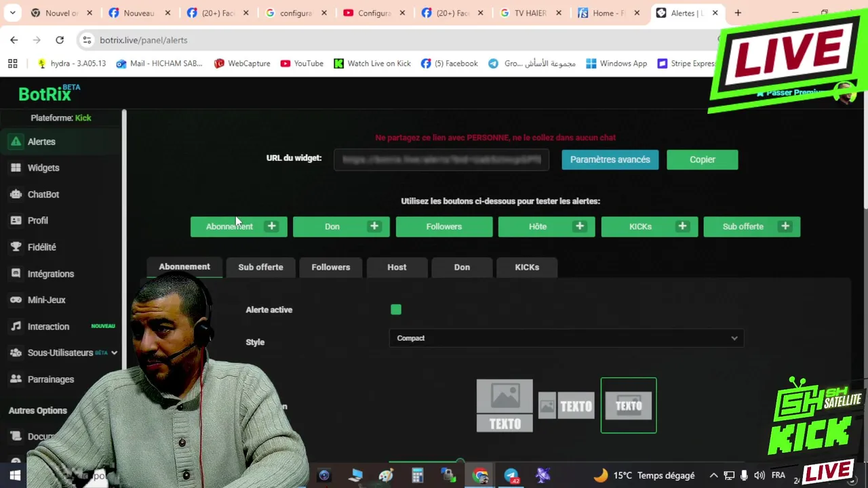This screenshot has height=488, width=868.
Task: Click the Interaction music-note icon
Action: tap(15, 326)
